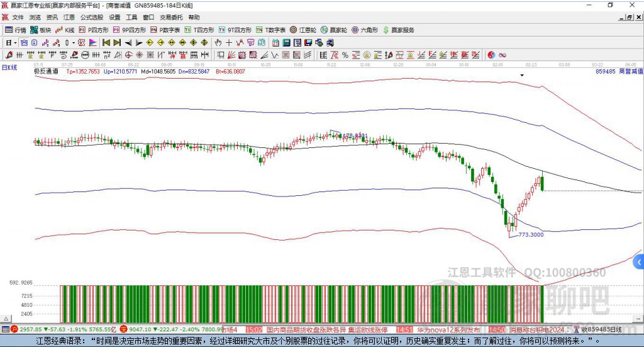The image size is (644, 347).
Task: Click the 华为nova12系列发布 news headline
Action: pos(447,329)
